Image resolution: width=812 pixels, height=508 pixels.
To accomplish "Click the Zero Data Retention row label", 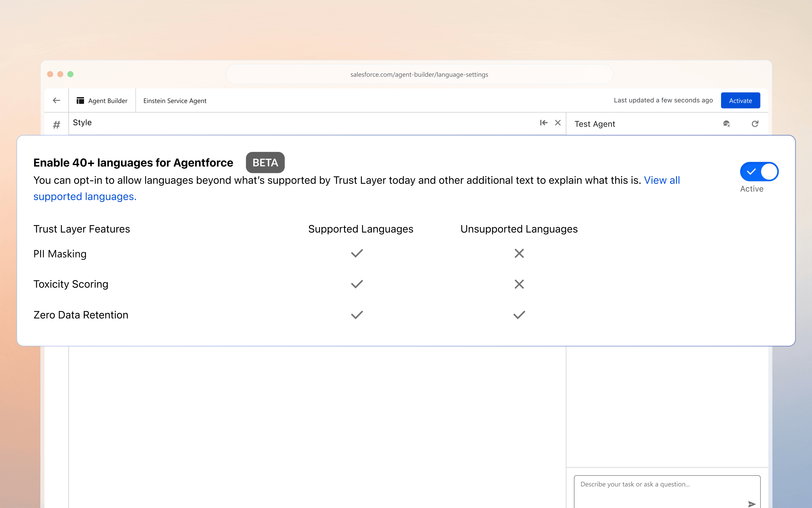I will coord(80,315).
